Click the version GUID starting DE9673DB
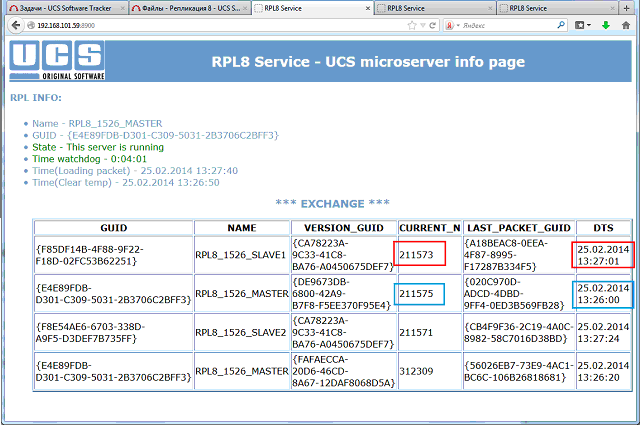Screen dimensions: 642x425 pyautogui.click(x=342, y=294)
